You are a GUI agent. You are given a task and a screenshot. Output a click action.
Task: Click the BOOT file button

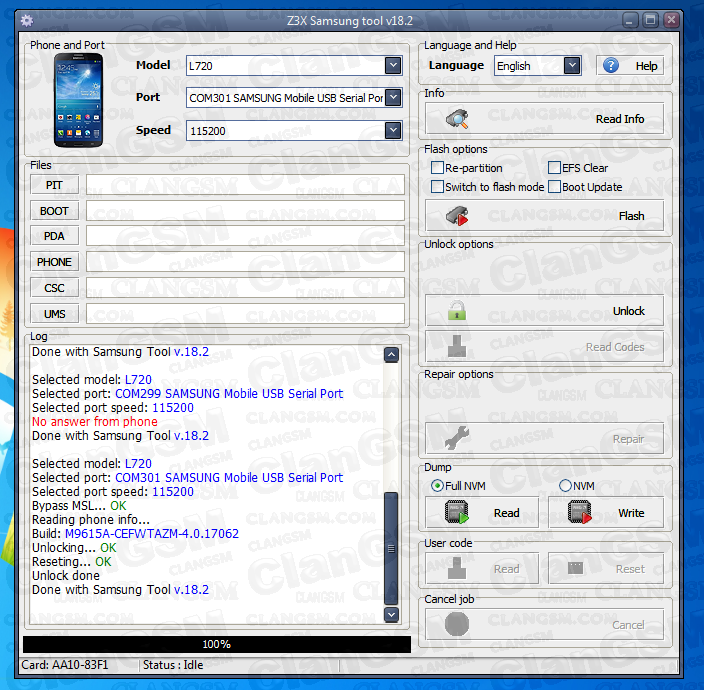54,211
